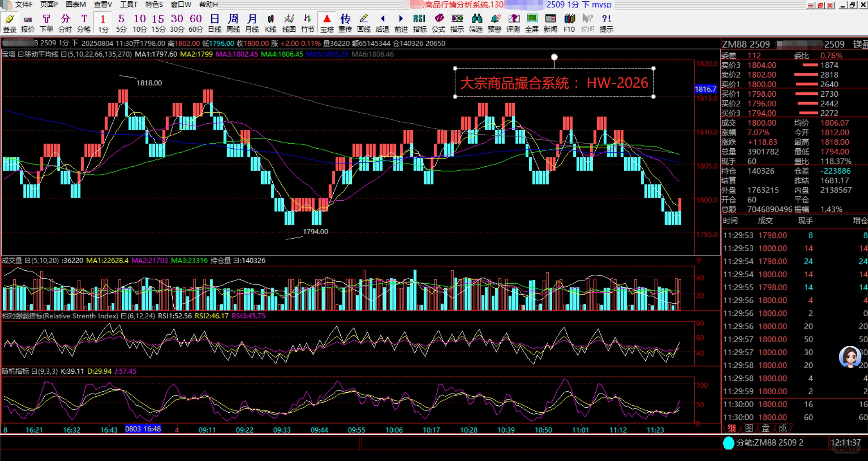Click the 卖价3 1804.00 ask price

[762, 65]
